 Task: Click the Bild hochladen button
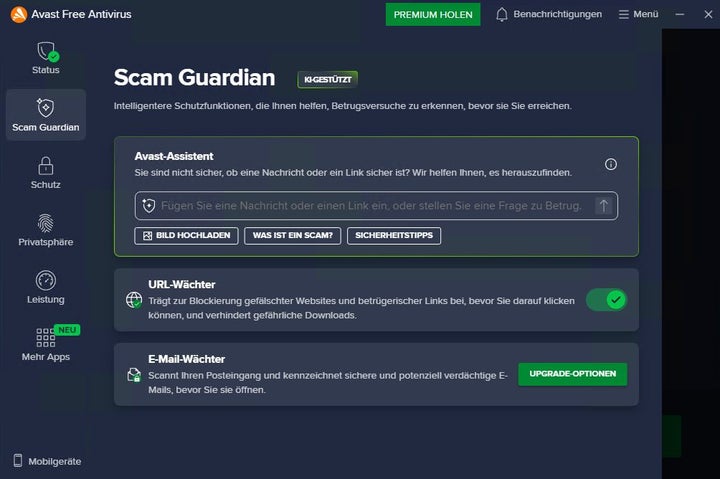tap(187, 236)
